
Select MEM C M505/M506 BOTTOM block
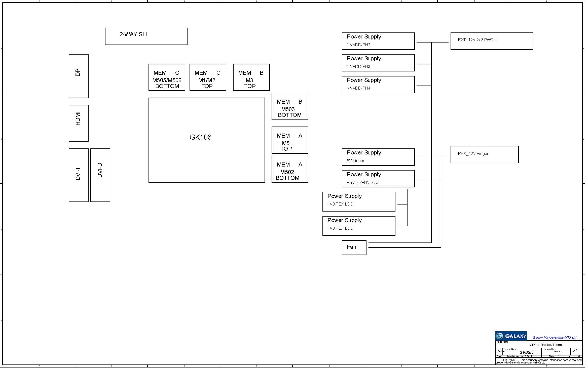point(167,77)
